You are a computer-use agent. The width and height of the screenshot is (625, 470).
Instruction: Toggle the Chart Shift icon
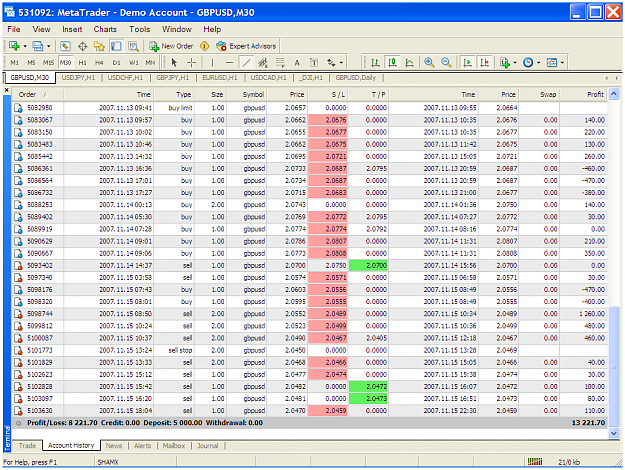pyautogui.click(x=484, y=63)
